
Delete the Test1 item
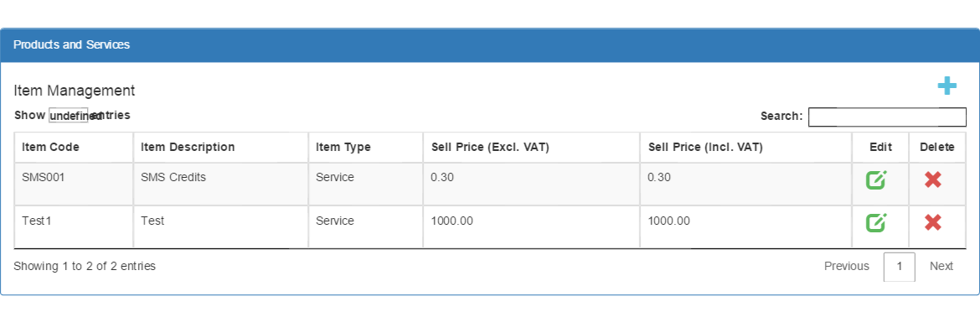click(933, 222)
